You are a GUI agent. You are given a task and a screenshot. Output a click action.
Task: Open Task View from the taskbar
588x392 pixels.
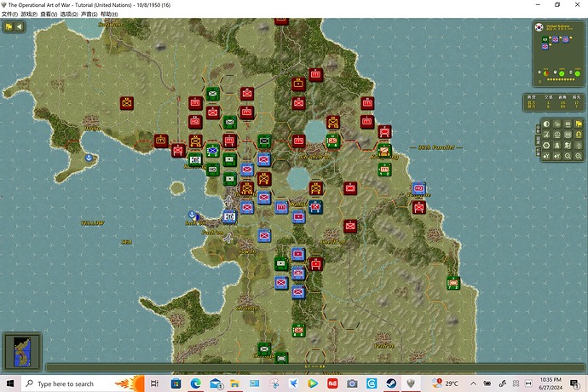pos(154,383)
